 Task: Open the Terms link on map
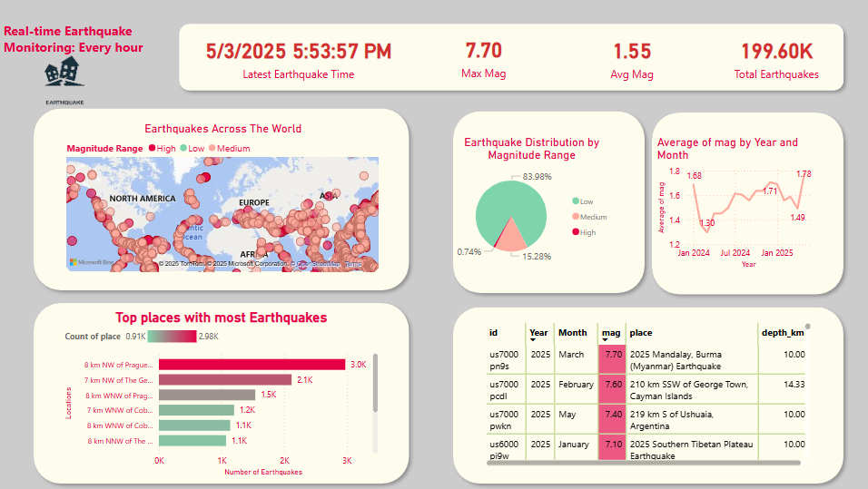point(364,264)
